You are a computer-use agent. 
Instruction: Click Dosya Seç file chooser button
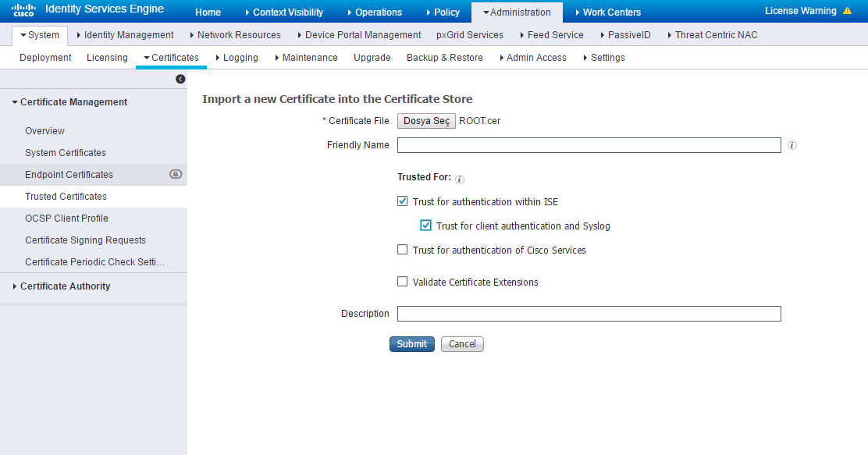[x=426, y=121]
